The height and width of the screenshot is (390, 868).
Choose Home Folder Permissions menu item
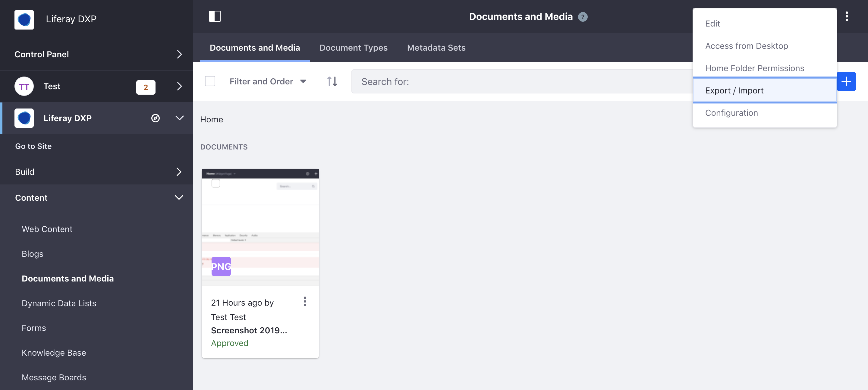click(765, 68)
